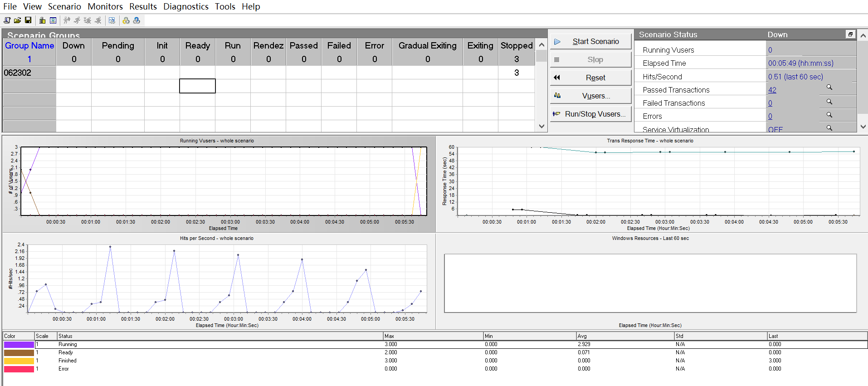Open the View menu
Screen dimensions: 868x386
(32, 6)
